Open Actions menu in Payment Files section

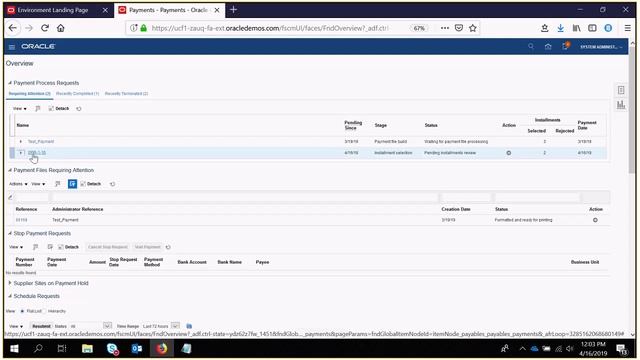tap(18, 184)
